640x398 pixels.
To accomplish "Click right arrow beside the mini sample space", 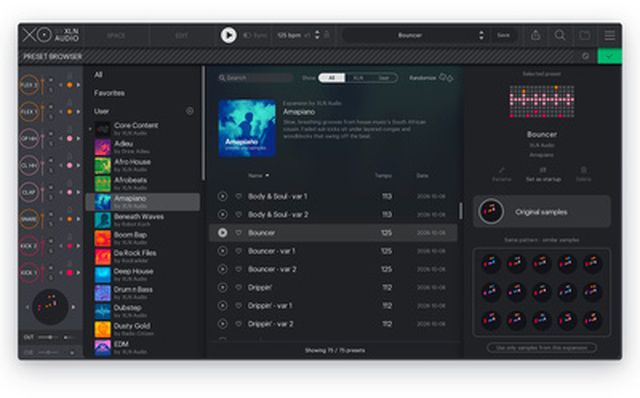I will [x=73, y=307].
